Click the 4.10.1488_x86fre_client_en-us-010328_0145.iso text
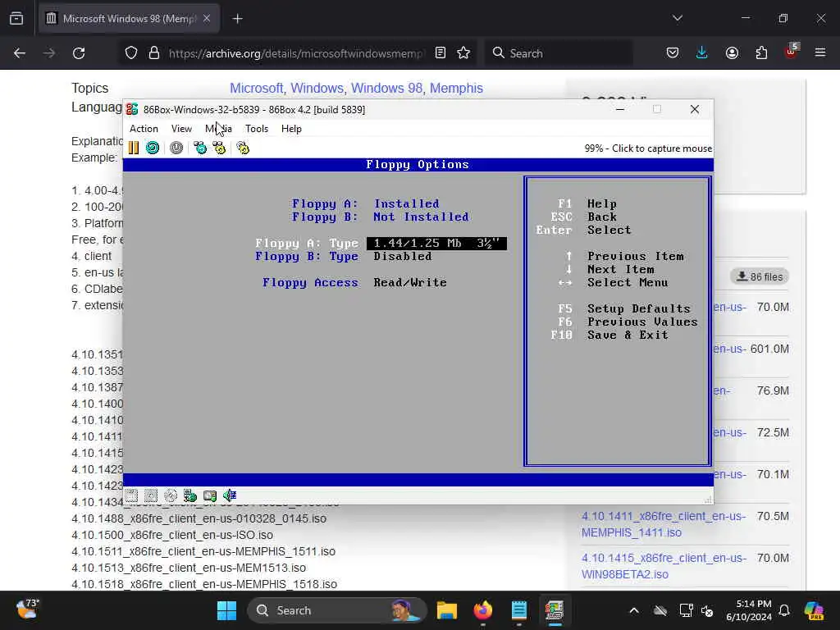 pos(199,518)
